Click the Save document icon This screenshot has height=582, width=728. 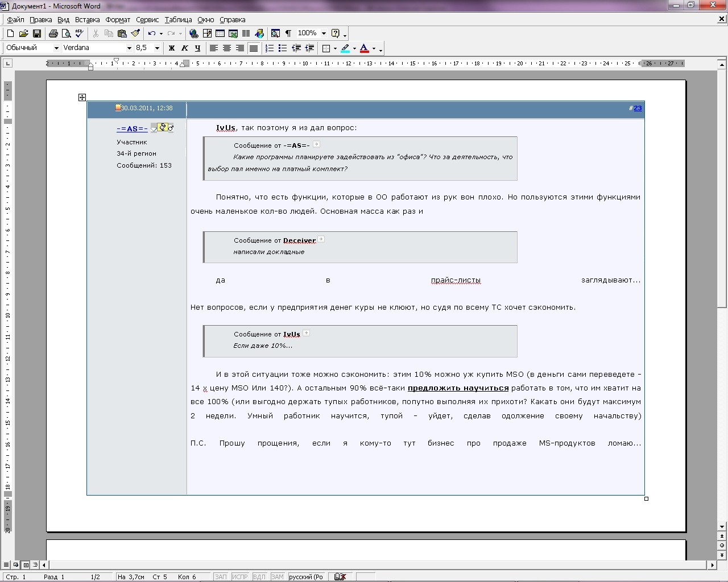37,34
